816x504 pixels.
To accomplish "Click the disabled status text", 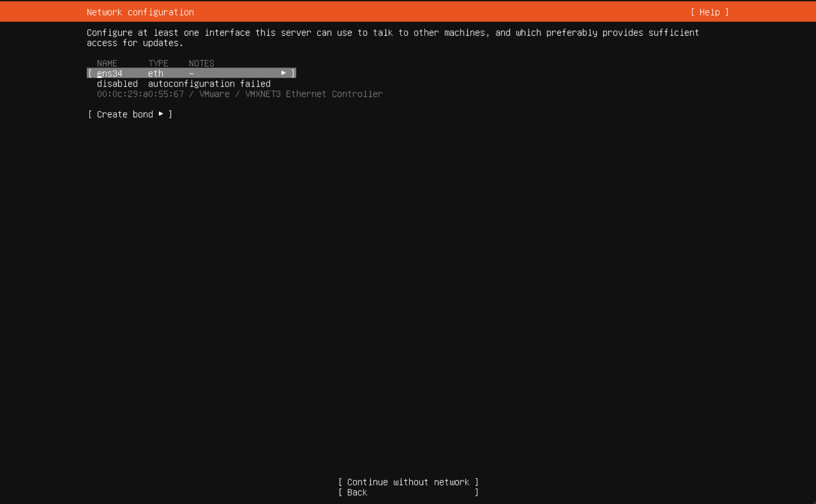I will pos(117,84).
